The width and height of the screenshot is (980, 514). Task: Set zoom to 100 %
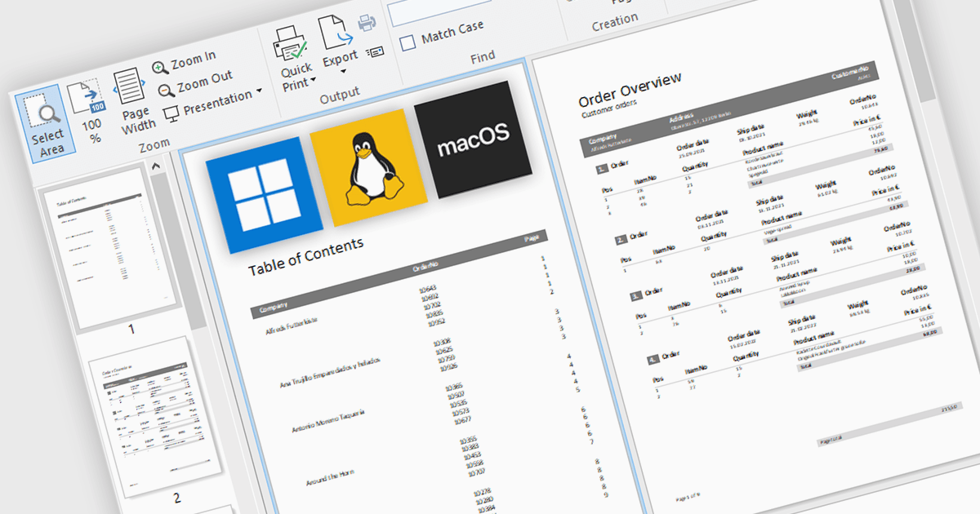click(x=90, y=113)
